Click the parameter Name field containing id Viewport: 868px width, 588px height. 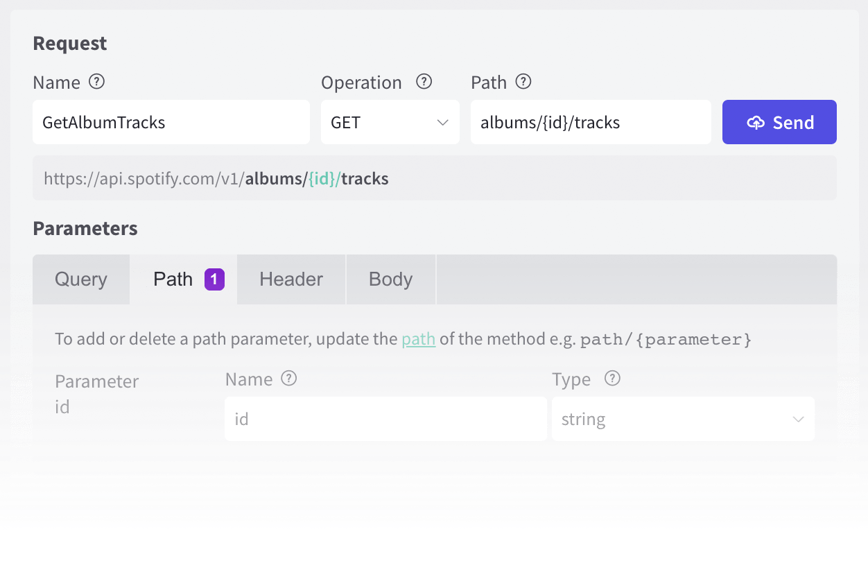point(385,419)
